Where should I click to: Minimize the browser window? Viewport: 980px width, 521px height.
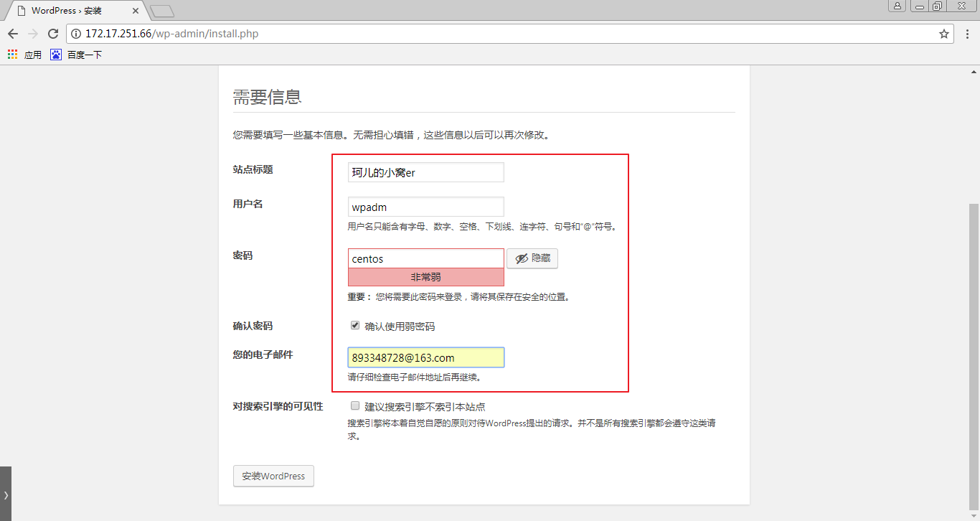(920, 6)
